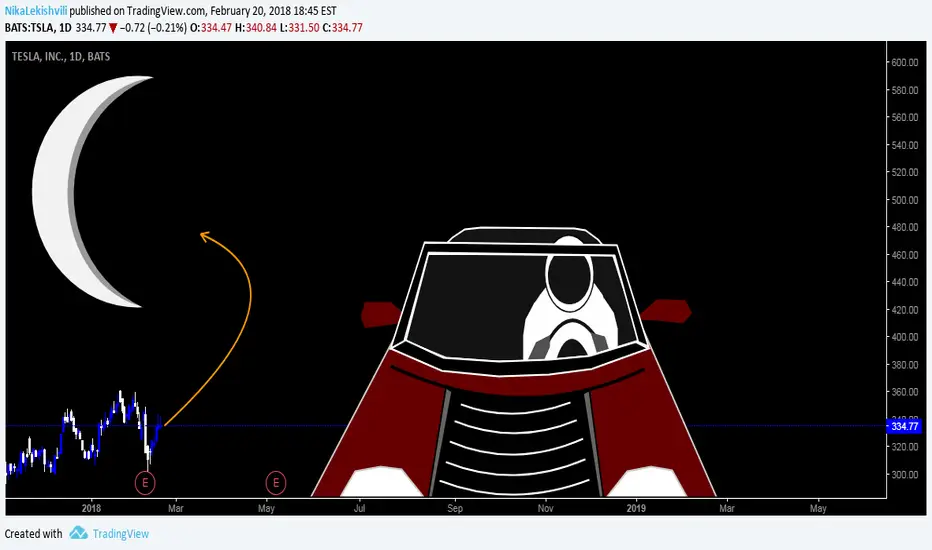Click the Sep label on the time axis
932x550 pixels.
(455, 508)
